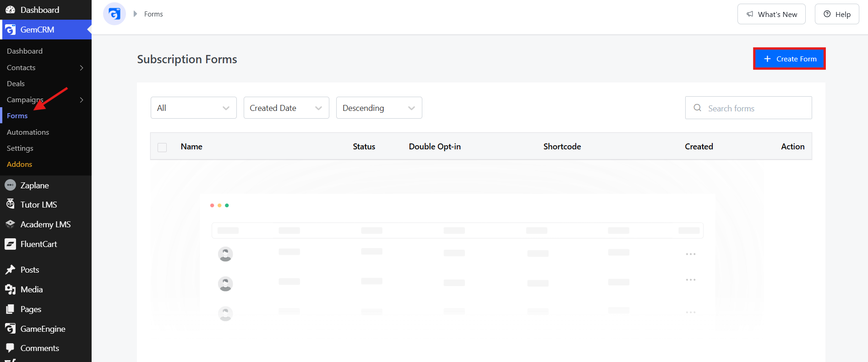This screenshot has height=362, width=868.
Task: Click the megaphone icon in What's New
Action: (750, 14)
